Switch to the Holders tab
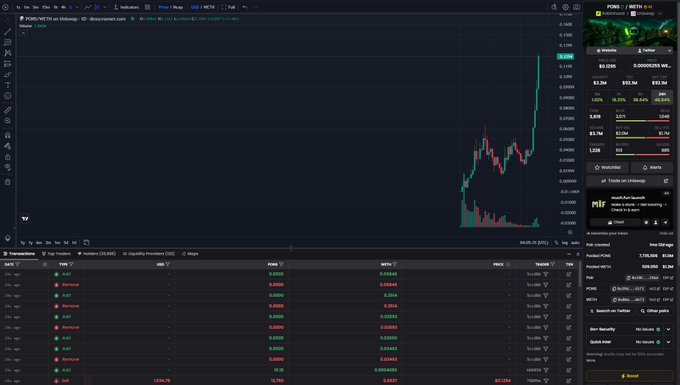 (97, 254)
